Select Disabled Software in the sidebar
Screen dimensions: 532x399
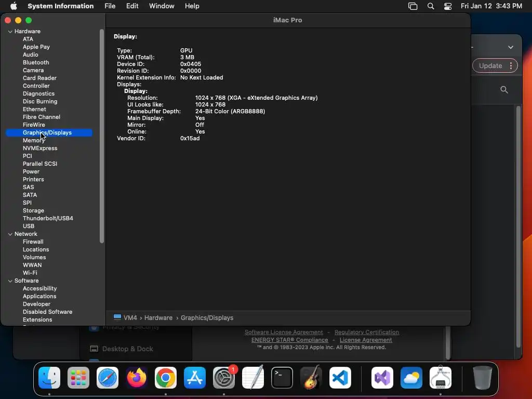pos(47,312)
